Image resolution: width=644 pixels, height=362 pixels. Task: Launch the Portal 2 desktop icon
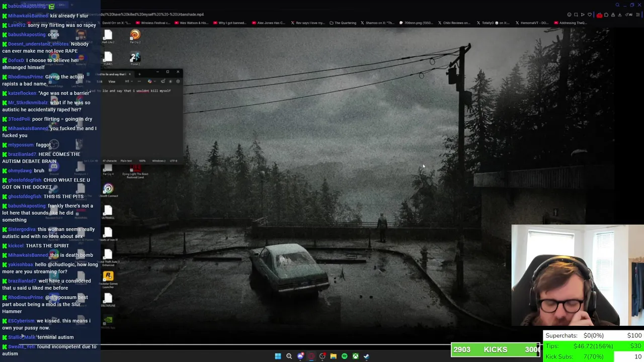click(x=135, y=59)
